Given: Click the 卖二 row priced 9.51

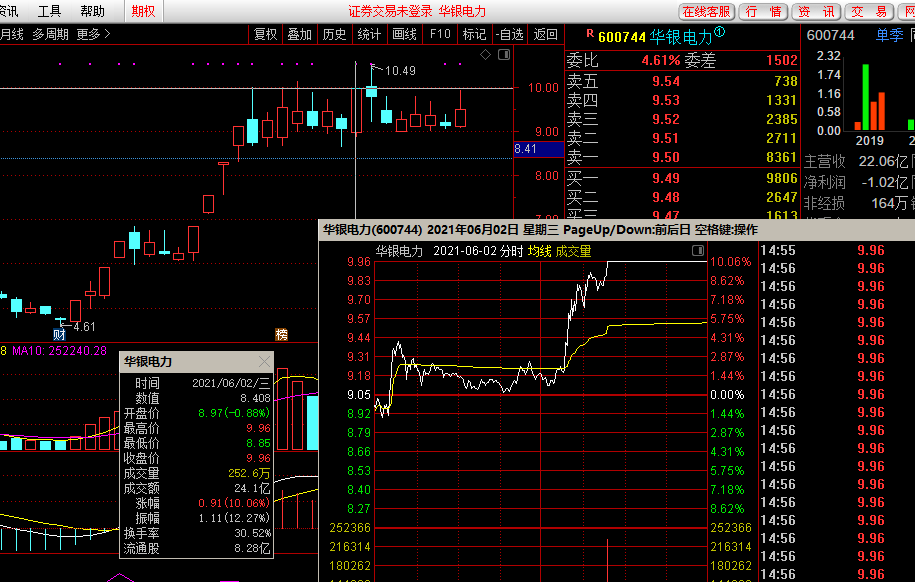Looking at the screenshot, I should point(682,138).
